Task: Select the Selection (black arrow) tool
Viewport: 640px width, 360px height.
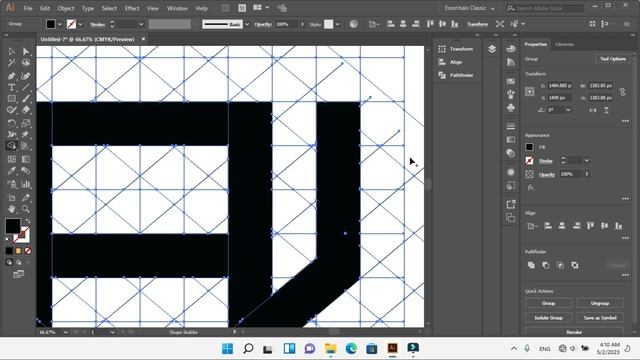Action: pos(11,51)
